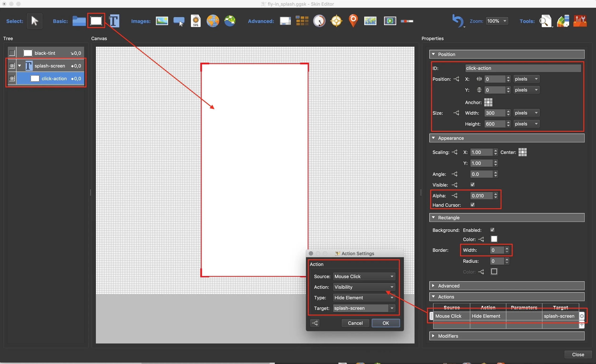
Task: Collapse the splash-screen tree node
Action: tap(20, 66)
